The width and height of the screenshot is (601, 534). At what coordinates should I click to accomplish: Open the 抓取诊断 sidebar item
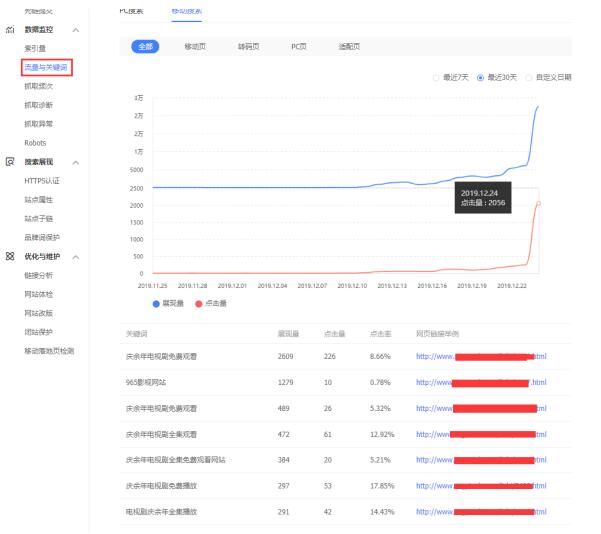[40, 105]
